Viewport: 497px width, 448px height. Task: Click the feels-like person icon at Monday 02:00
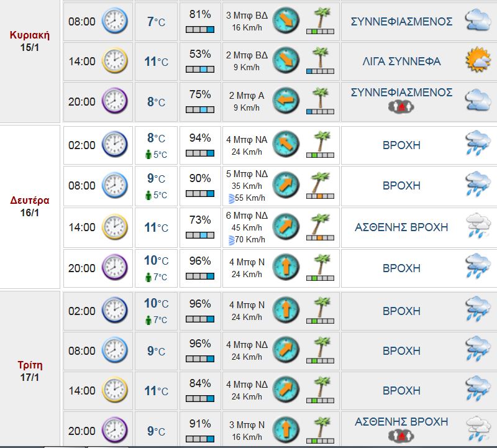click(148, 155)
